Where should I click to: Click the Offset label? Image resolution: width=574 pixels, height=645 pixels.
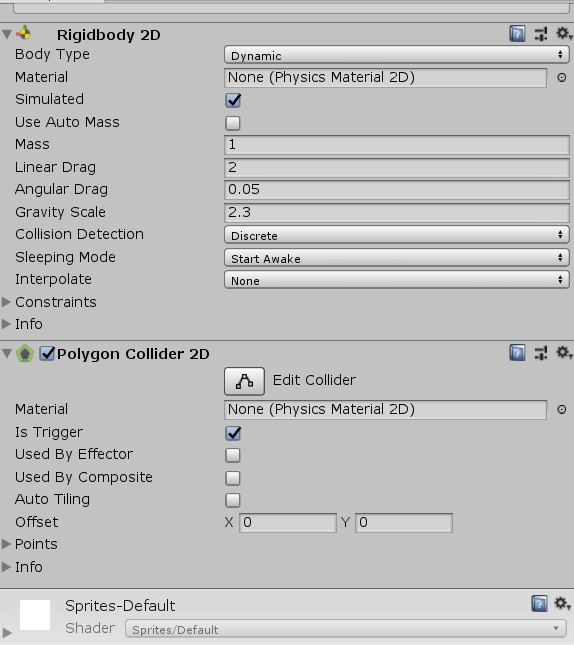pos(37,522)
